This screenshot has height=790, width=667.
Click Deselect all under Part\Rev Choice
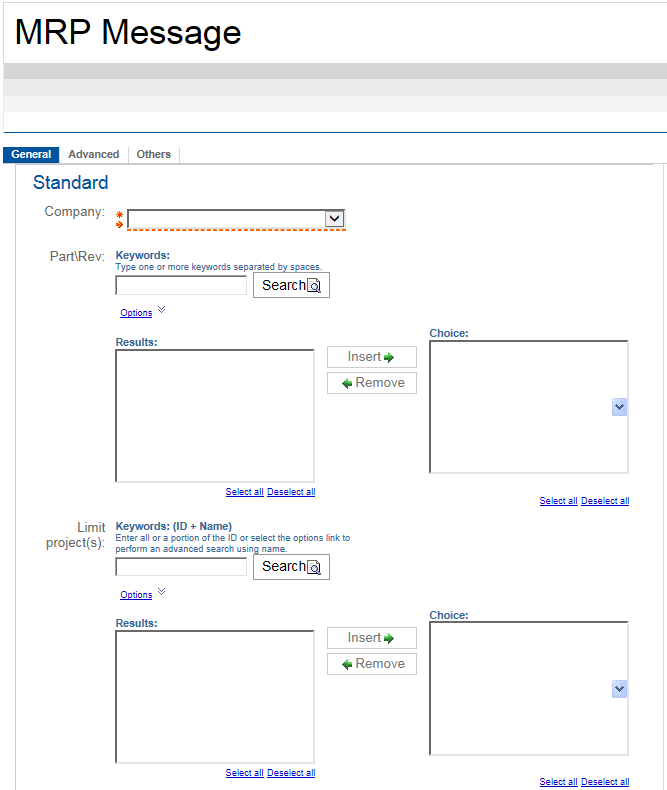coord(605,501)
